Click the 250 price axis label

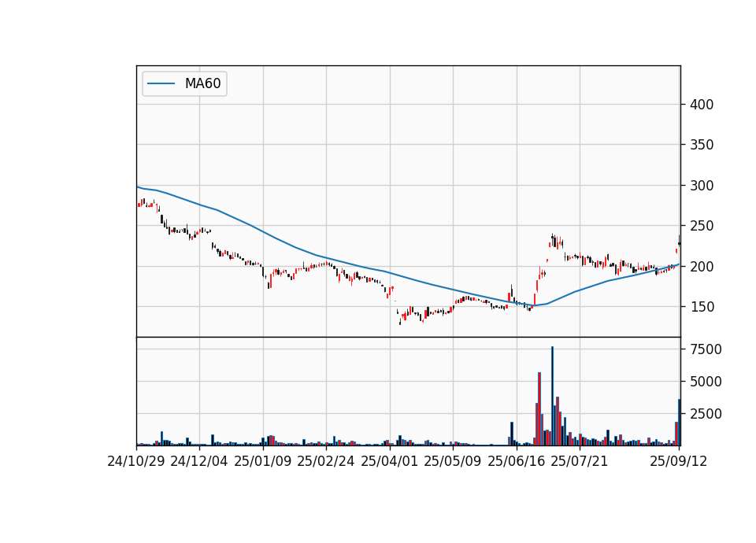pyautogui.click(x=702, y=226)
